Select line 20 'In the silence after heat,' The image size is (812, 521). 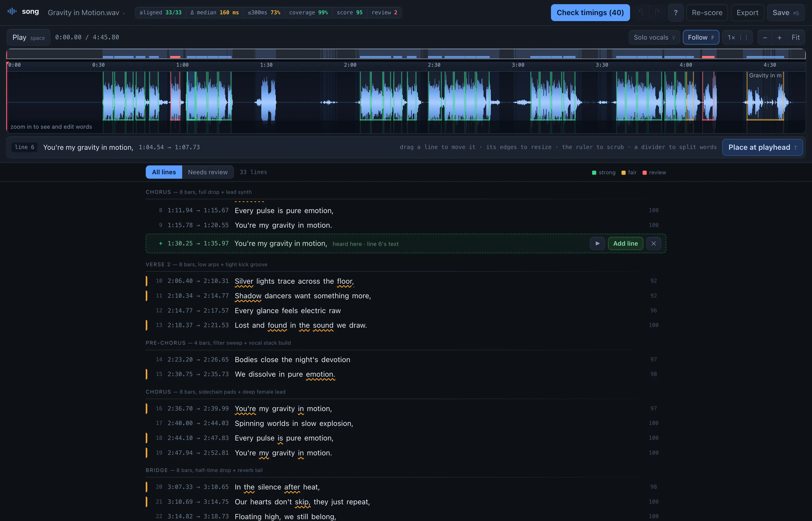click(405, 487)
